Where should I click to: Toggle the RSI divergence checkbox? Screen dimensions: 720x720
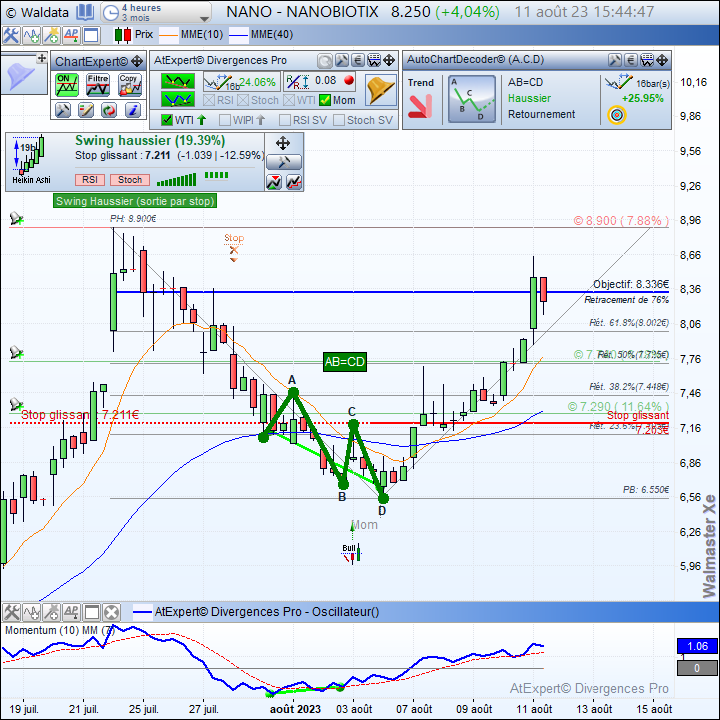point(208,100)
